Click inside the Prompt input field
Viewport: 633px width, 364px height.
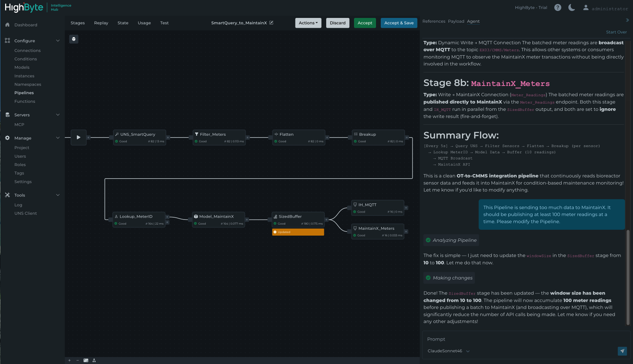point(513,339)
